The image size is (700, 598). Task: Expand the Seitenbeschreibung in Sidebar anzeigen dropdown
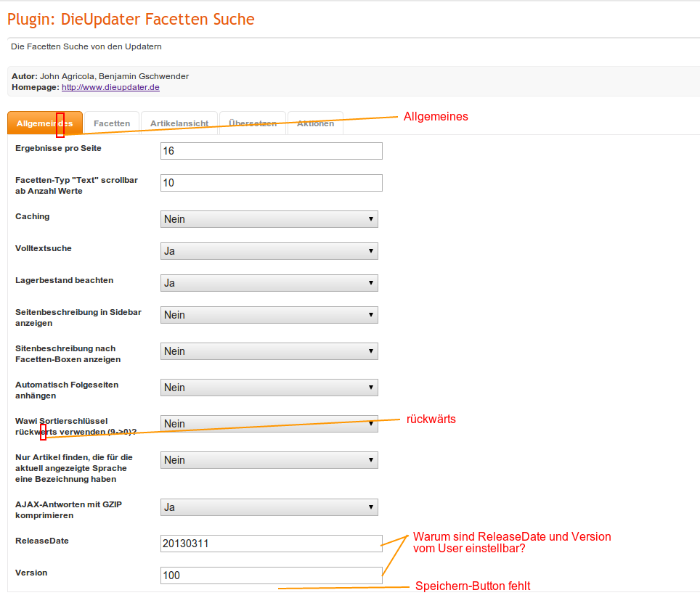[269, 315]
